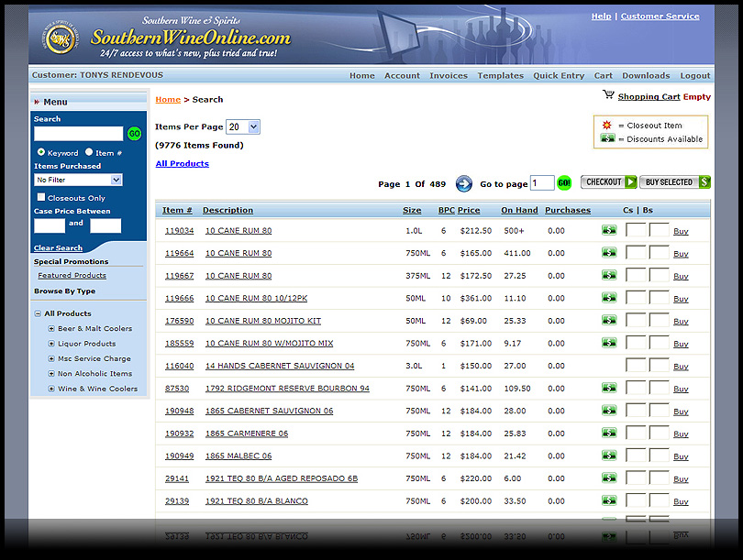Image resolution: width=743 pixels, height=560 pixels.
Task: Open 1921 TEQ 80 B/A AGED REPOSADO 6B link
Action: pos(282,478)
